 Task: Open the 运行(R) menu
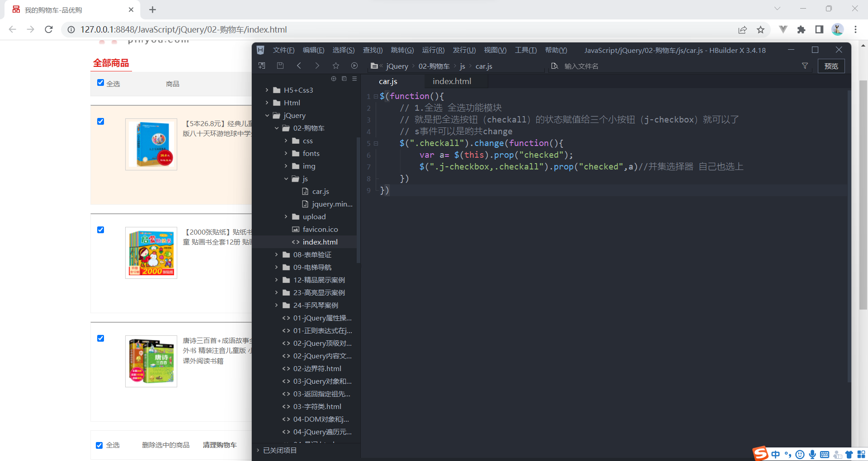click(x=433, y=50)
